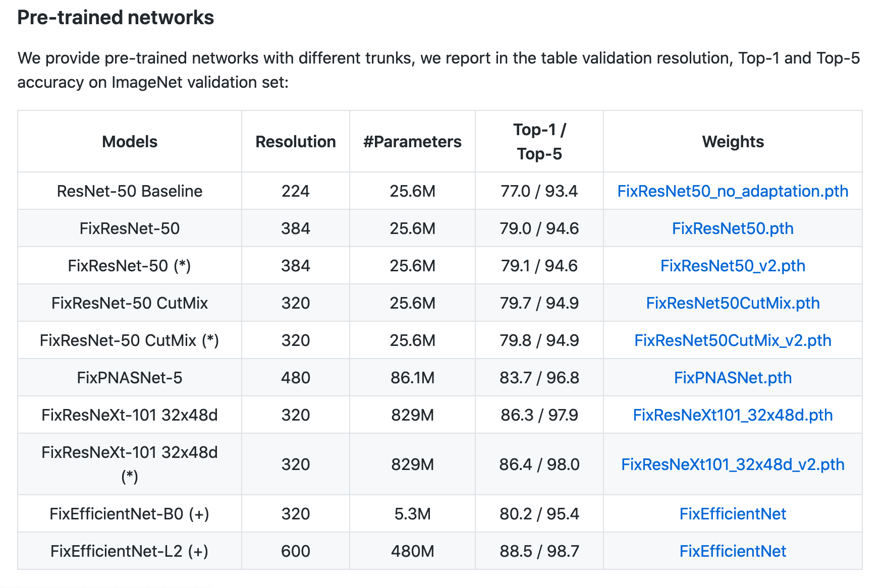Viewport: 887px width, 588px height.
Task: Click the Pre-trained networks heading
Action: 116,18
